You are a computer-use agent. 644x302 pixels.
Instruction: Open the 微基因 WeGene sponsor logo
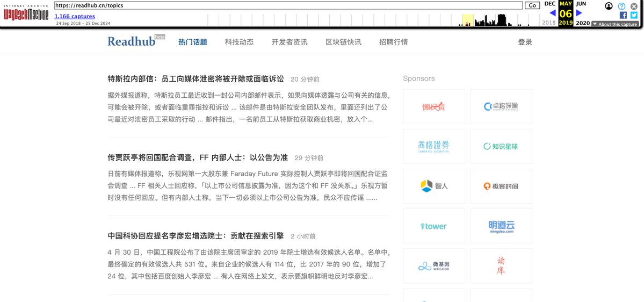pos(434,266)
